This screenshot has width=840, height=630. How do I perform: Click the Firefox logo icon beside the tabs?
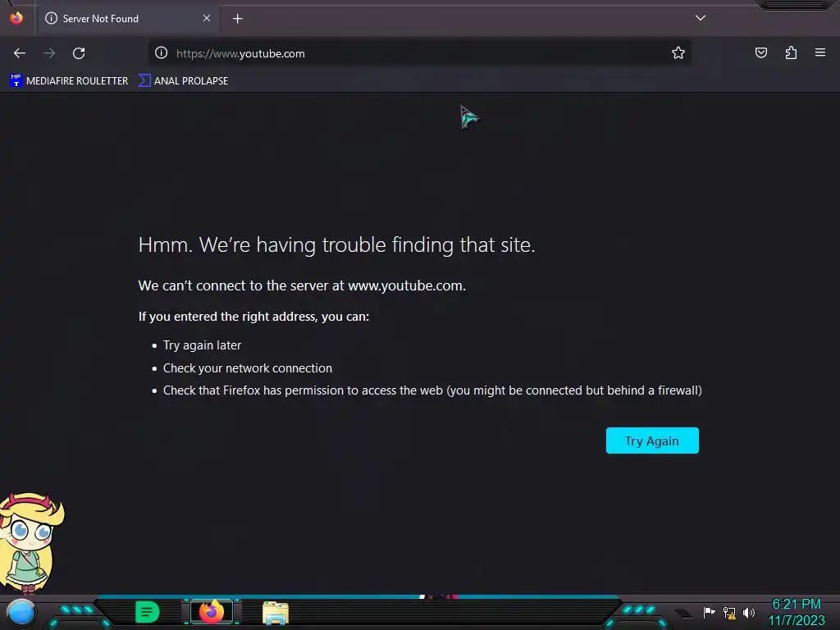pyautogui.click(x=16, y=18)
